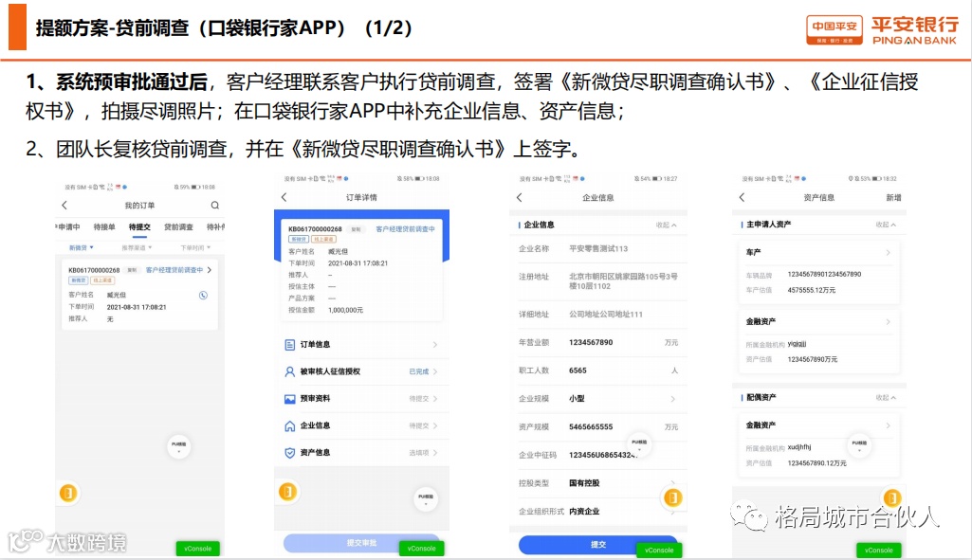Tap 授信金额 value 1,000,000元
Viewport: 972px width, 560px height.
(345, 311)
